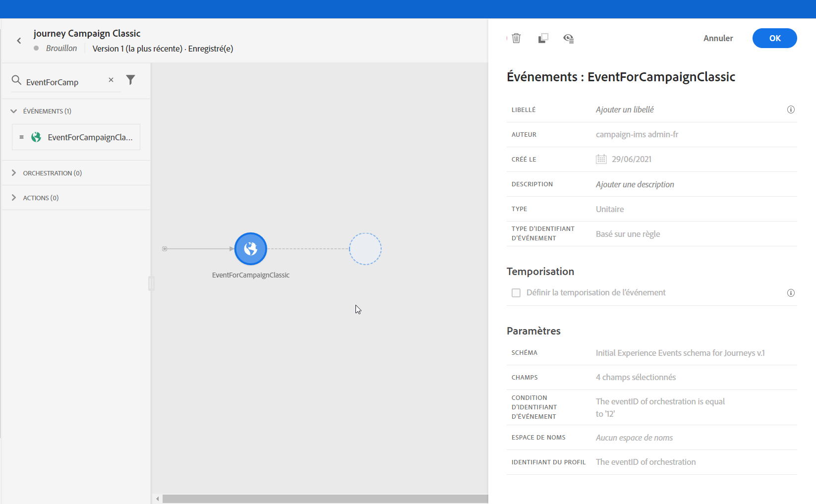Screen dimensions: 816x504
Task: Click the "Aucun espace de noms" value
Action: (x=634, y=438)
